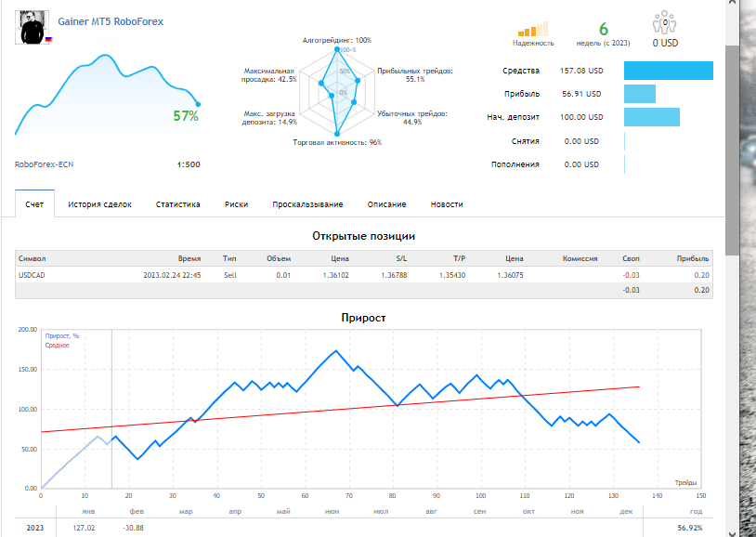Sort positions by Символ column header

click(x=33, y=258)
